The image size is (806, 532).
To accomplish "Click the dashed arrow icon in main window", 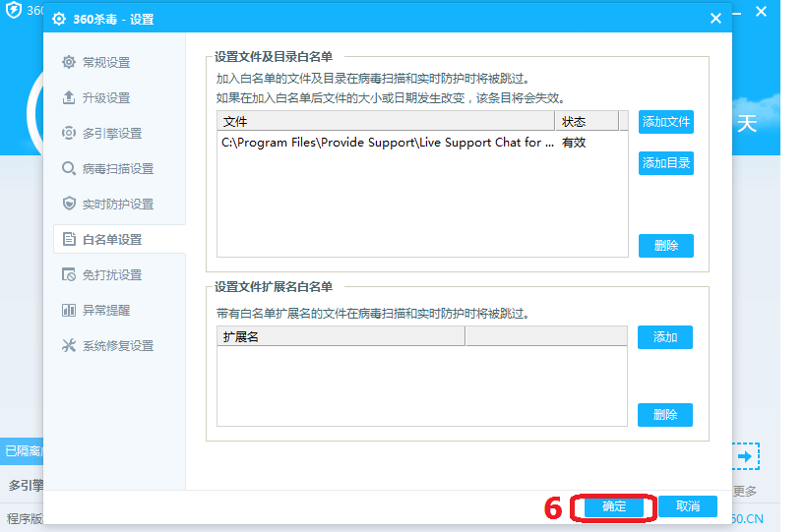I will (x=745, y=456).
